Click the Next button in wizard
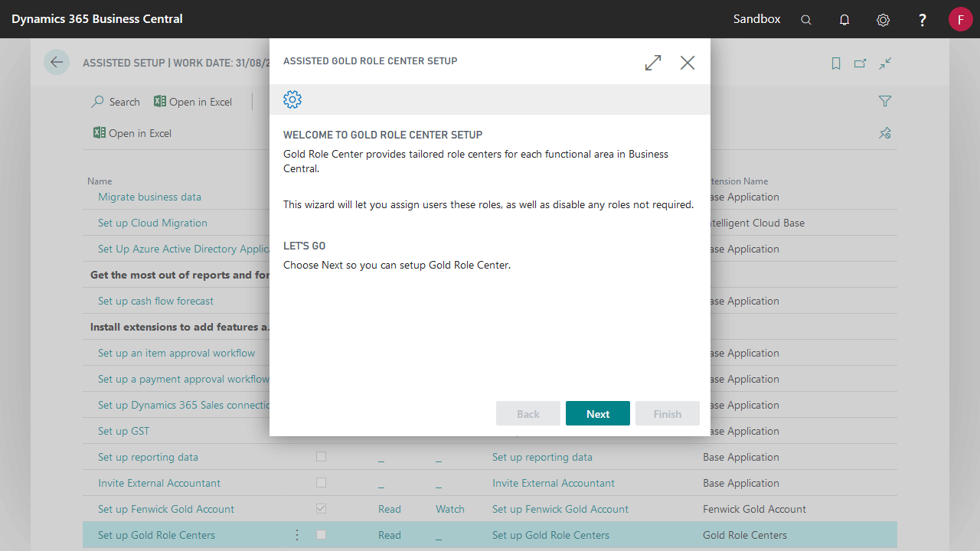This screenshot has width=980, height=551. point(598,413)
